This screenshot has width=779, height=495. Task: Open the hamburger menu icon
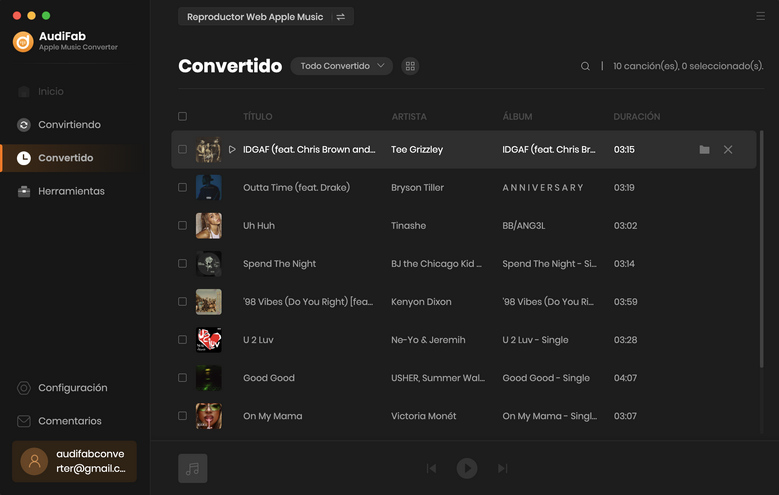[761, 16]
